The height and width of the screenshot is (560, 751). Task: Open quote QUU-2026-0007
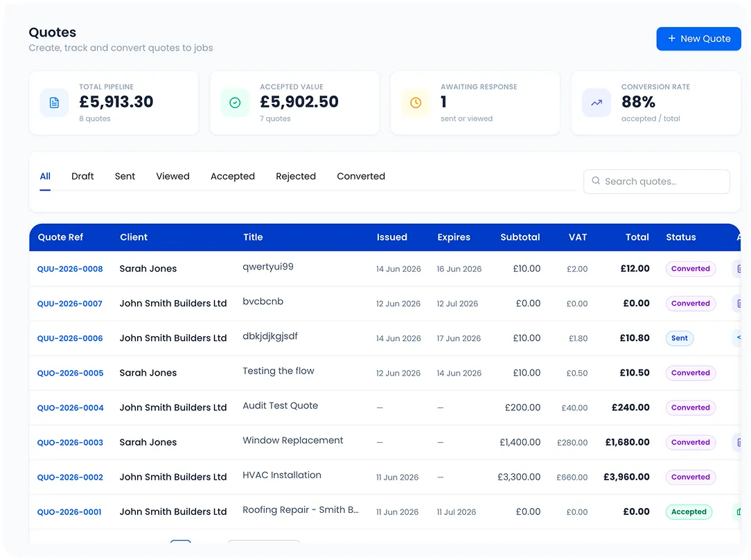(70, 304)
